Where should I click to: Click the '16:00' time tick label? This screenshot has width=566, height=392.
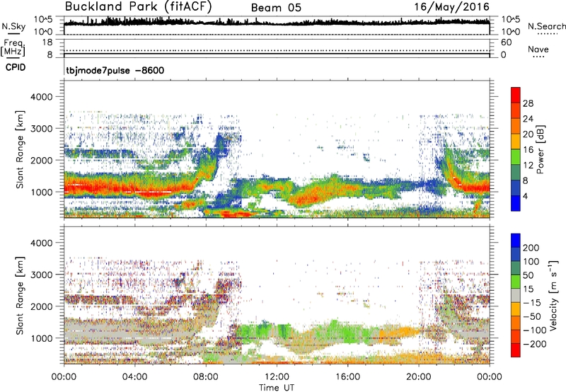(x=347, y=377)
